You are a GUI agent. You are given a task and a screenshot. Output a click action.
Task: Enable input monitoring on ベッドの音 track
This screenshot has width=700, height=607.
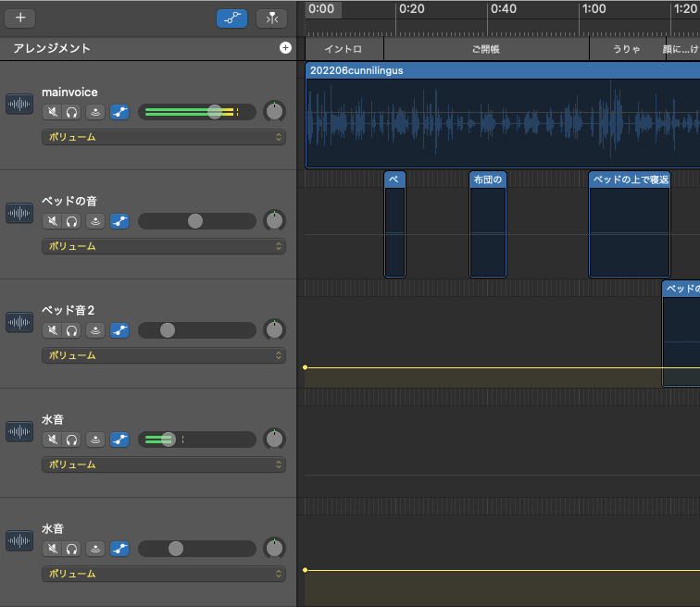(x=95, y=221)
